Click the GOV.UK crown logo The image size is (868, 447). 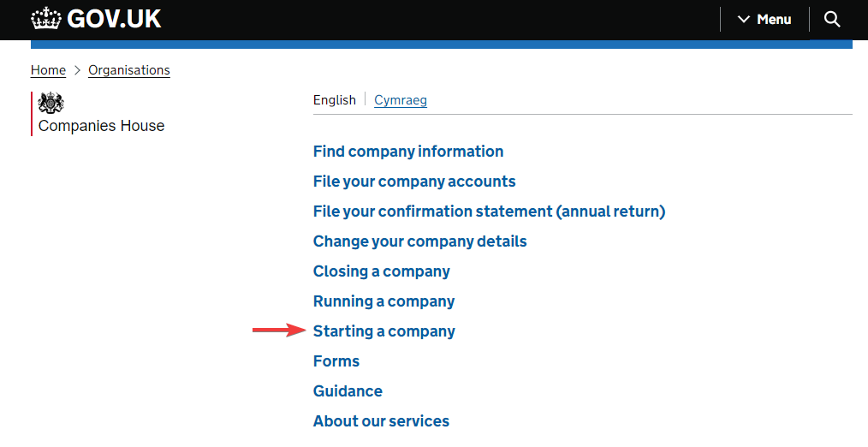[45, 19]
